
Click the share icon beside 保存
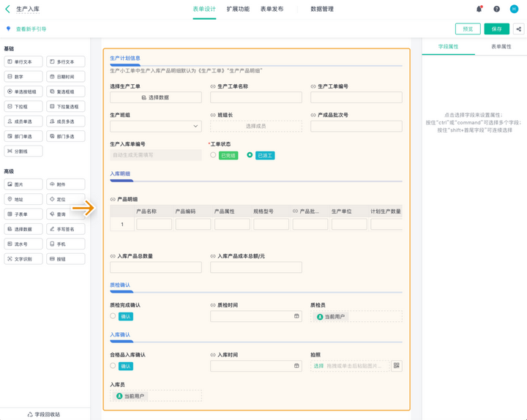[x=518, y=29]
